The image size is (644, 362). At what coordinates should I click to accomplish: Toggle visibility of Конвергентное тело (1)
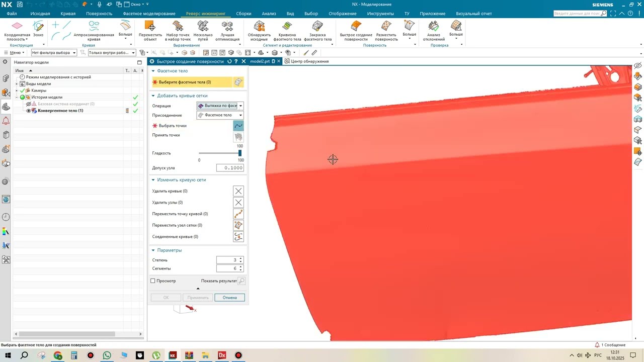(x=29, y=111)
